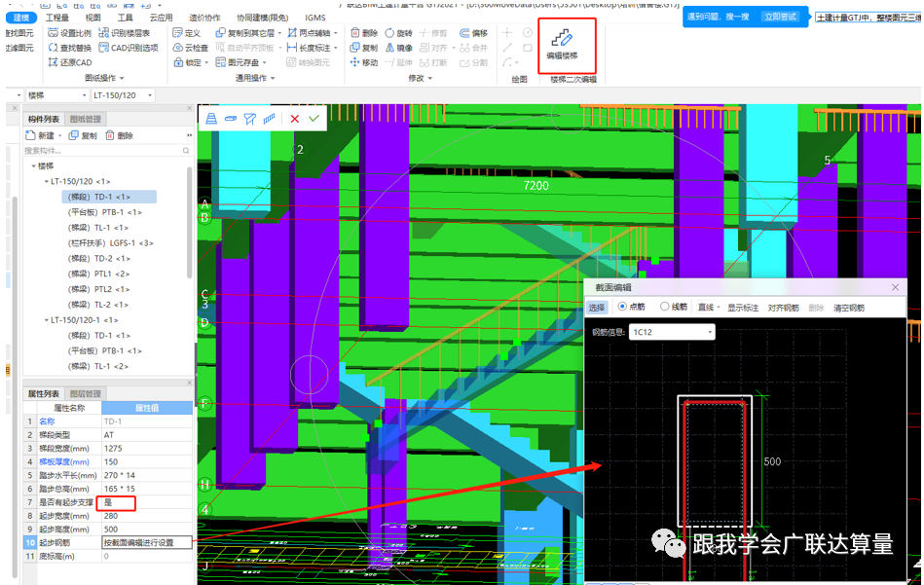This screenshot has height=585, width=924.
Task: Click 显示标注 in section editor
Action: (743, 308)
